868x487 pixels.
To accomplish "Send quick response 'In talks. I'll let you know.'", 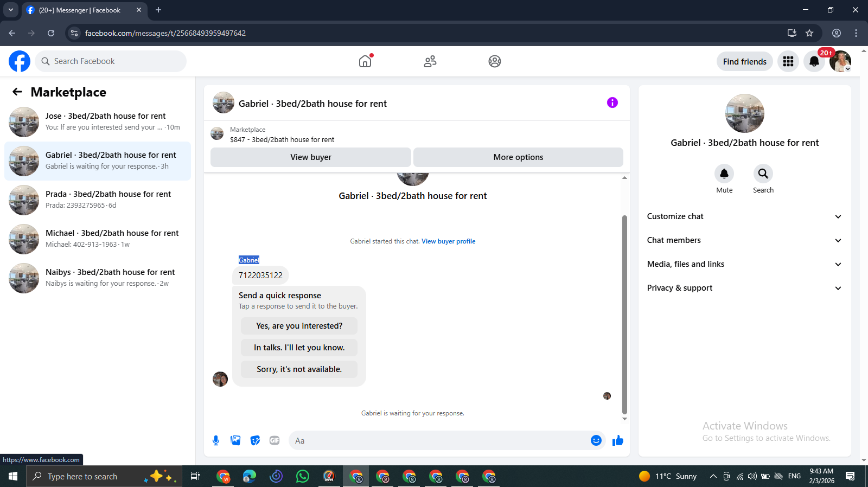I will pyautogui.click(x=299, y=348).
